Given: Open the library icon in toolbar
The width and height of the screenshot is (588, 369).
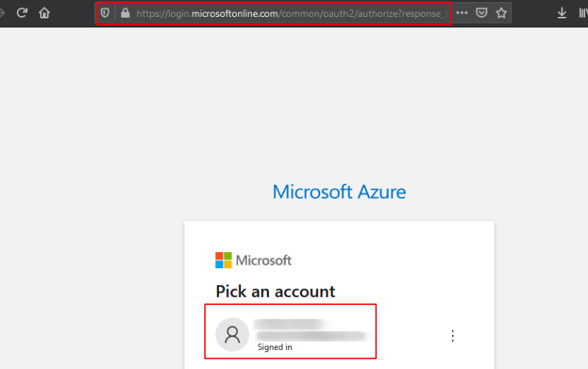Looking at the screenshot, I should [x=583, y=13].
